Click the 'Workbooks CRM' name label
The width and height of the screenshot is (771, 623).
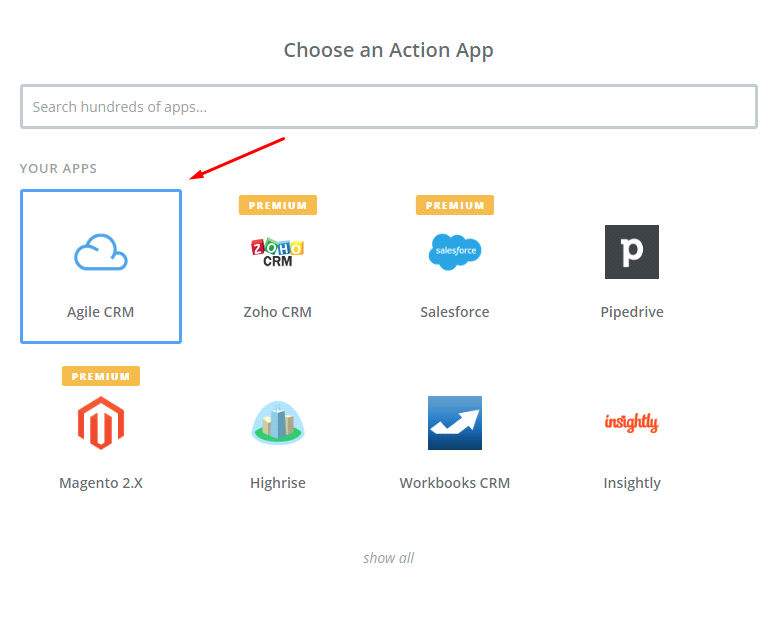(x=454, y=483)
